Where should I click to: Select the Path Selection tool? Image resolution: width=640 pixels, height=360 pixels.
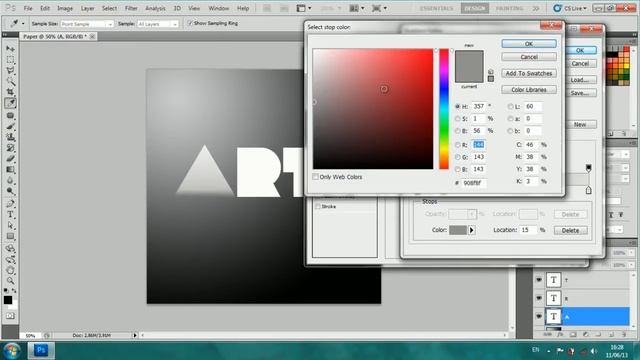(x=10, y=225)
